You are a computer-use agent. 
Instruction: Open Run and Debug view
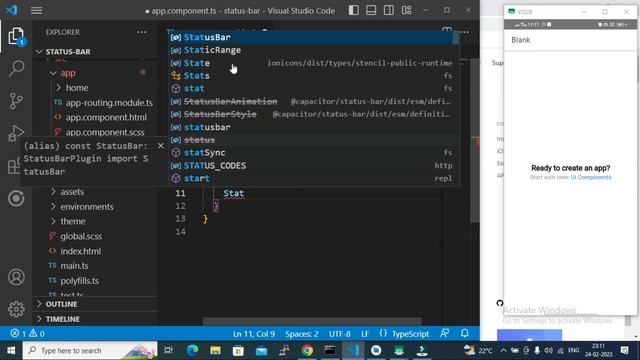[x=16, y=133]
